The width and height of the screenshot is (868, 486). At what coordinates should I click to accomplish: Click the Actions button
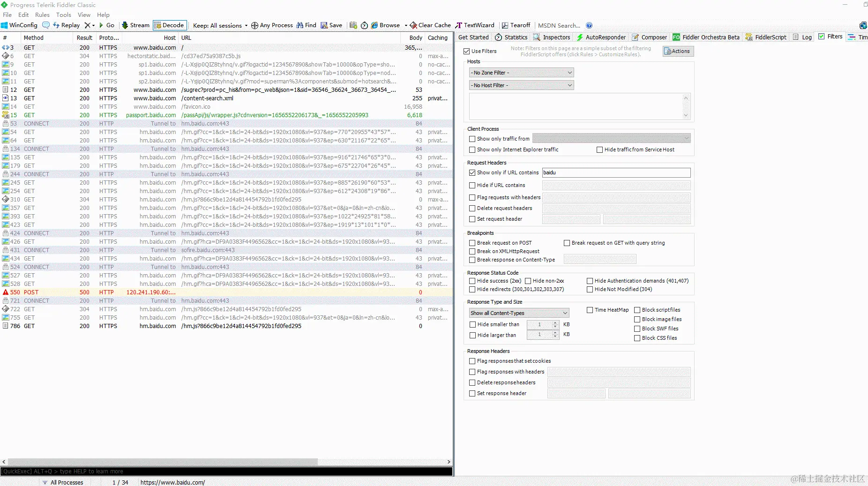point(678,51)
